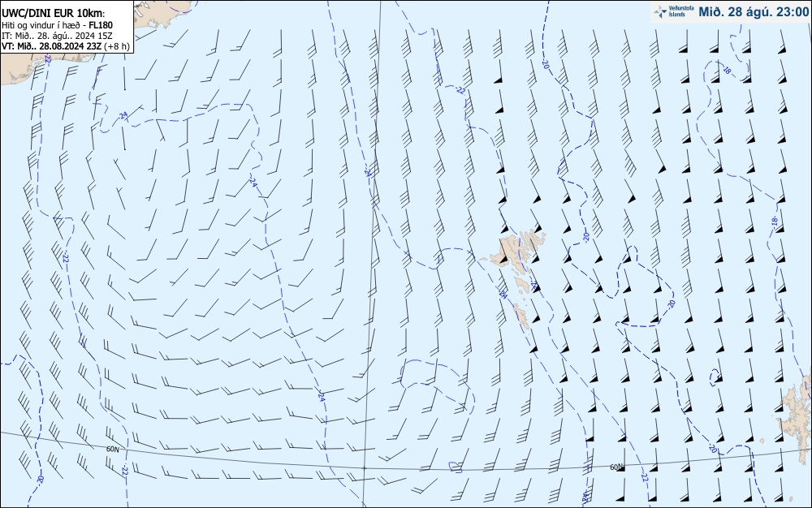Click the 'Veðurstofa Íslands' wordmark text
The width and height of the screenshot is (812, 508).
[x=680, y=12]
